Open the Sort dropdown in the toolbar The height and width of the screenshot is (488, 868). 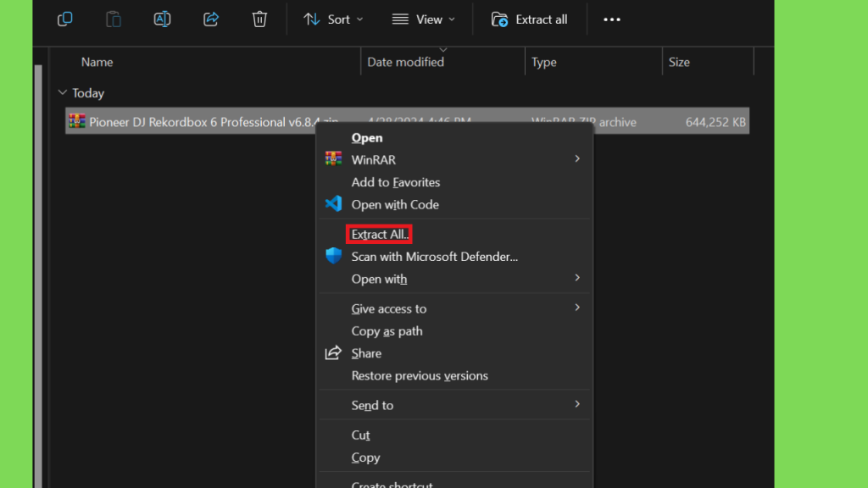coord(333,19)
